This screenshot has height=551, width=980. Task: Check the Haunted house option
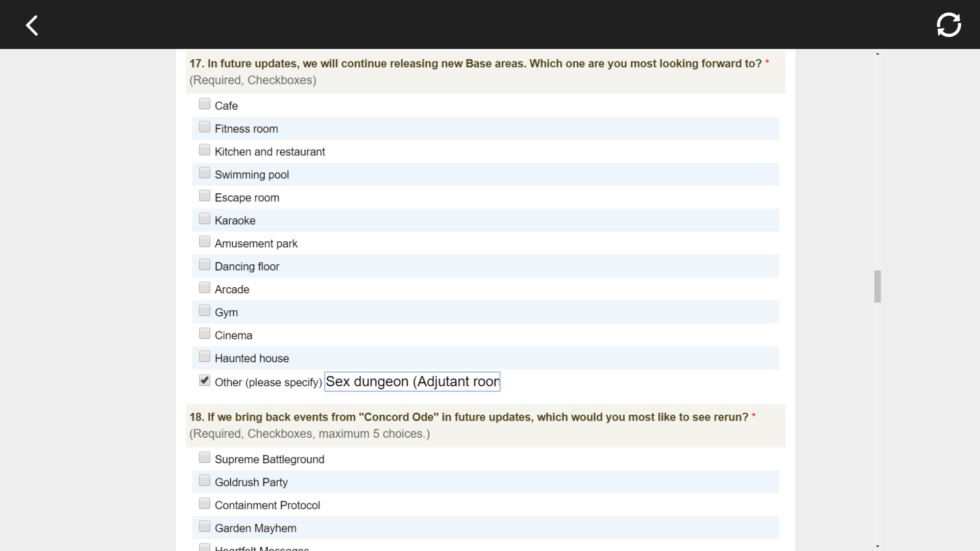coord(205,357)
